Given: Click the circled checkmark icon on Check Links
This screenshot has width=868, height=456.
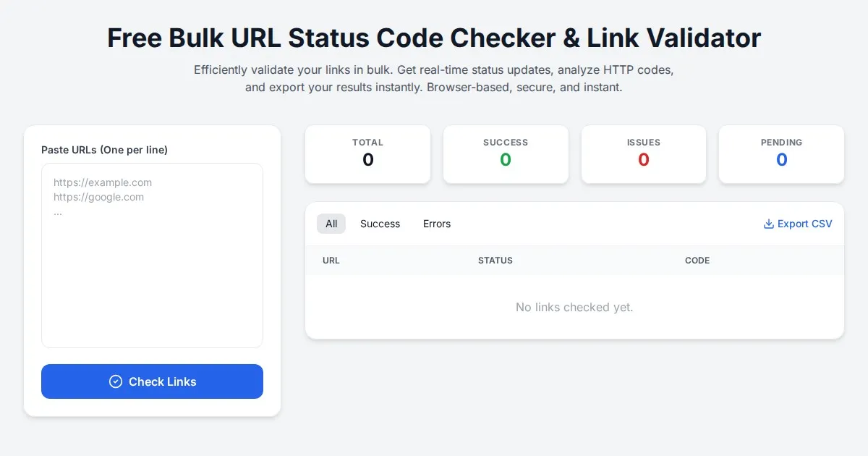Looking at the screenshot, I should click(x=116, y=381).
